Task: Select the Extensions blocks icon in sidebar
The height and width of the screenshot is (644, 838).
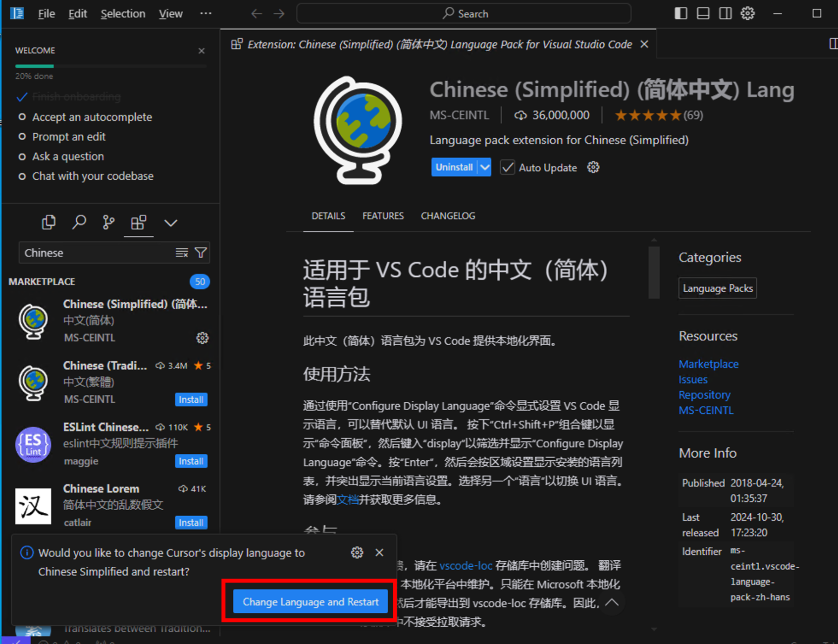Action: coord(139,222)
